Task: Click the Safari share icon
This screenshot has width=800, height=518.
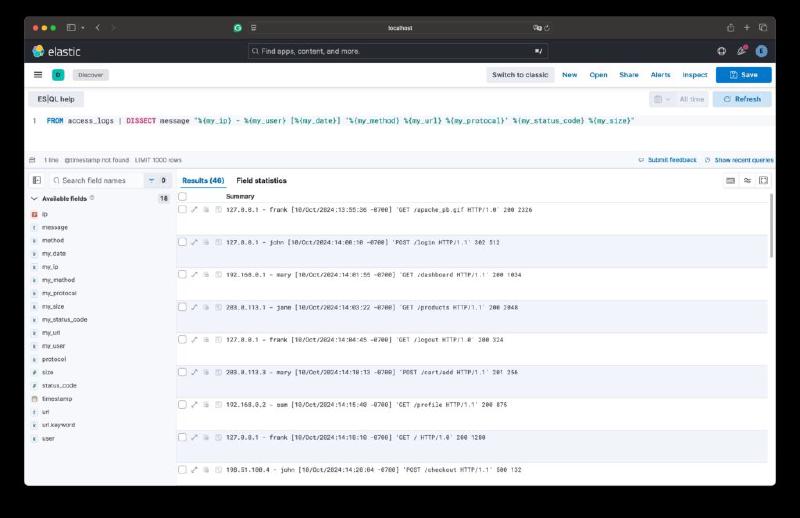Action: point(731,28)
